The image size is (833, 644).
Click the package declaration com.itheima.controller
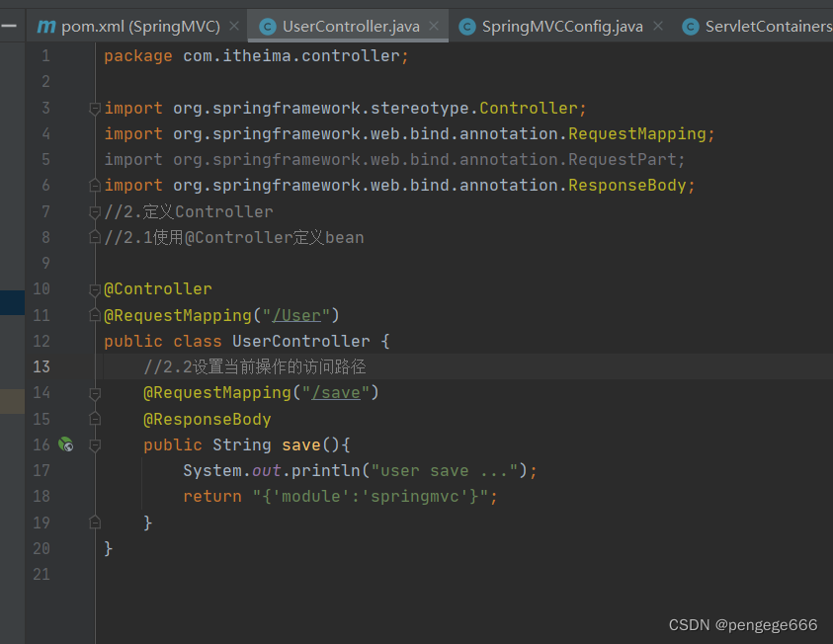click(x=292, y=55)
